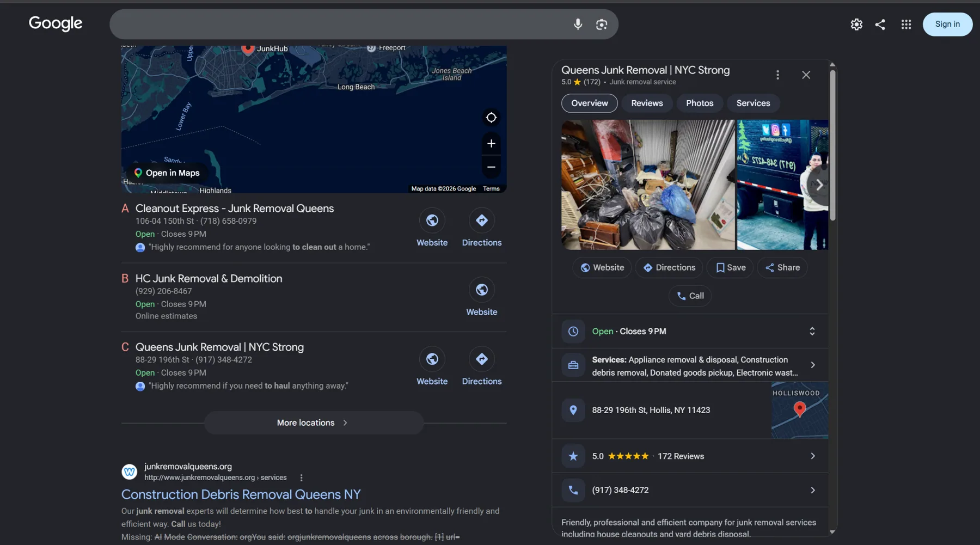This screenshot has width=980, height=545.
Task: Expand the Services list chevron
Action: (813, 365)
